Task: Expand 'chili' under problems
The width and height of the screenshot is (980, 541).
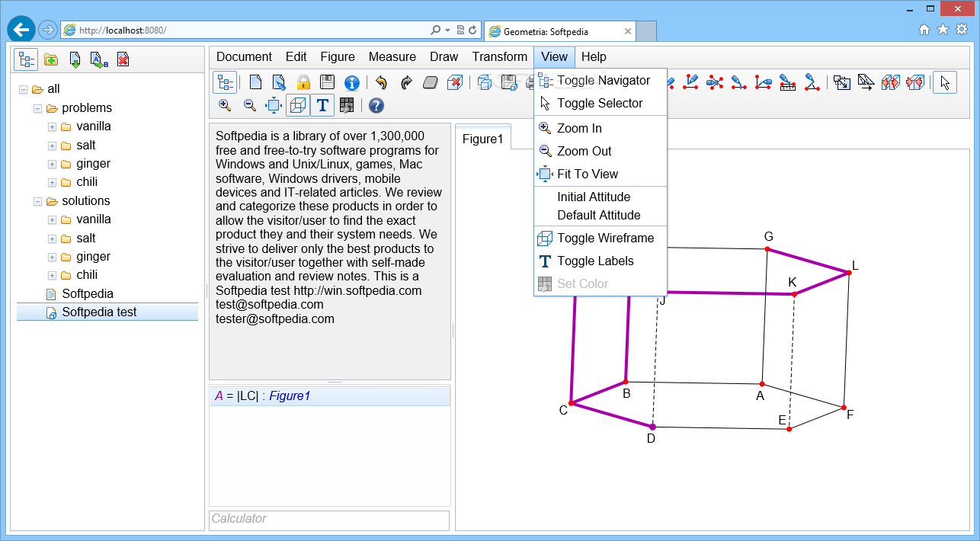Action: [x=52, y=182]
